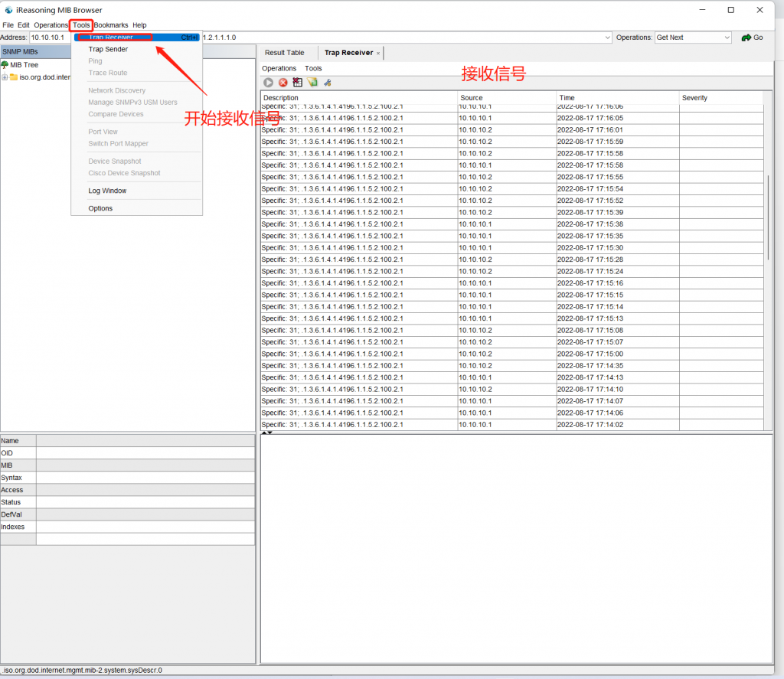784x679 pixels.
Task: Stop the trap receiver with the red X icon
Action: 283,83
